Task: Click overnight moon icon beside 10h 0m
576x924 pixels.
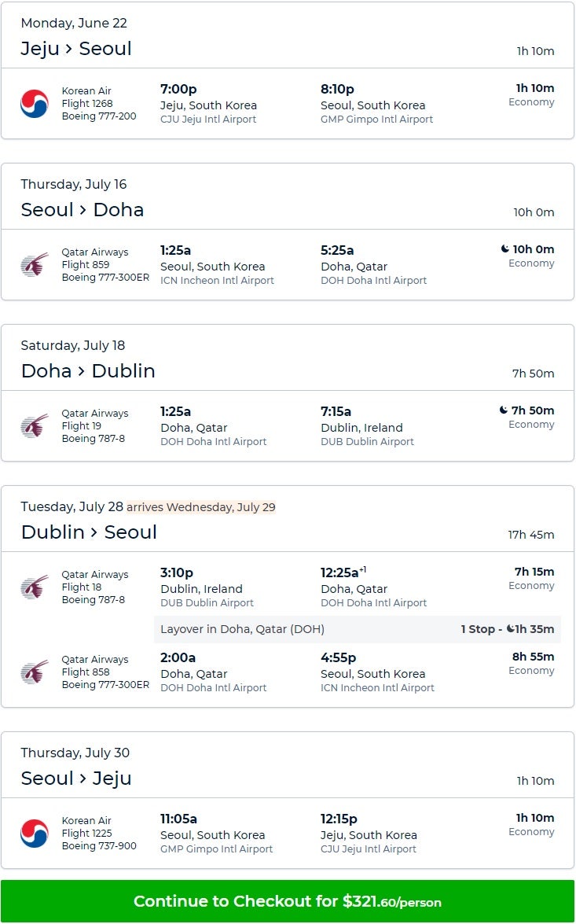Action: click(505, 249)
